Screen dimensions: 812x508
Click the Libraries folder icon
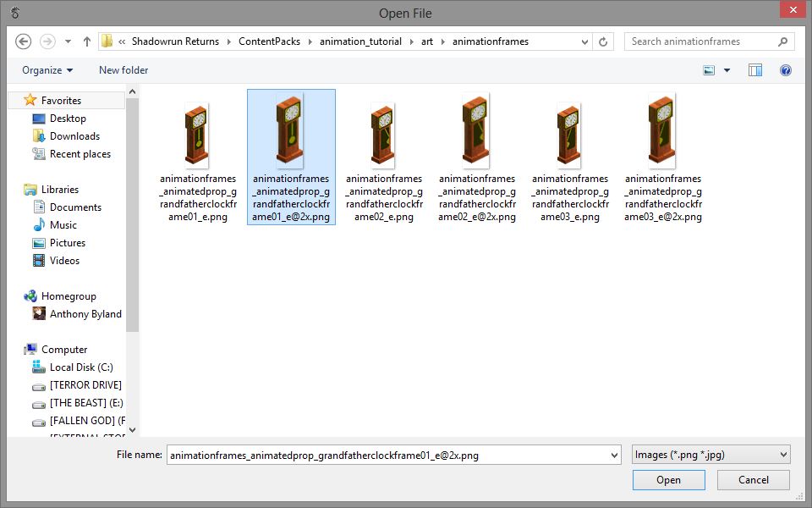point(30,189)
